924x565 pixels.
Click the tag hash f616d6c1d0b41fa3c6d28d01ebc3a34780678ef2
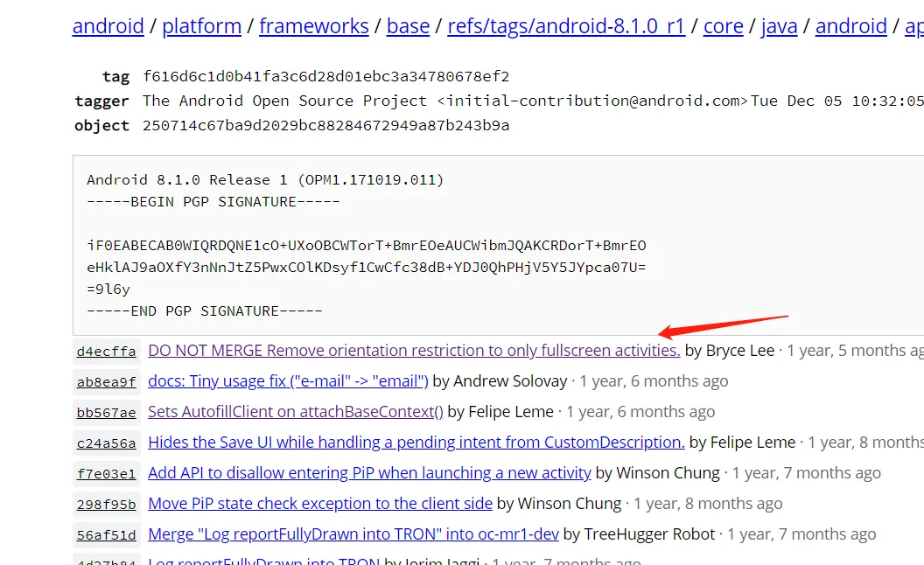point(325,77)
